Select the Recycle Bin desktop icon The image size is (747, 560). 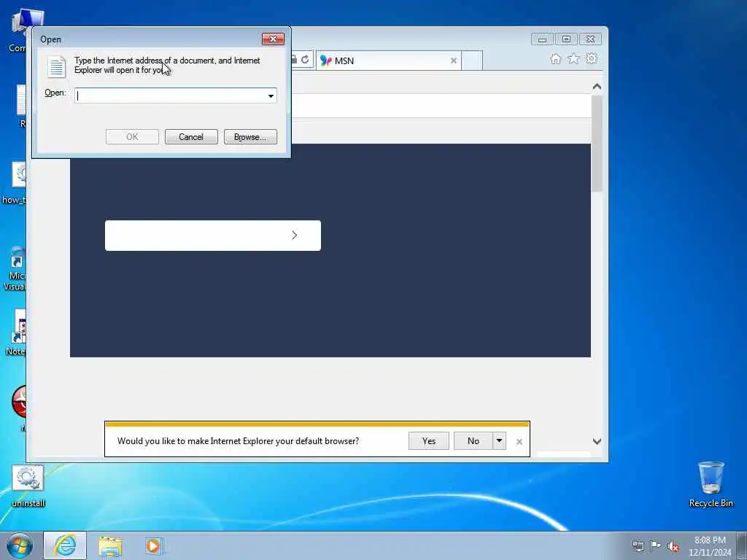[711, 485]
